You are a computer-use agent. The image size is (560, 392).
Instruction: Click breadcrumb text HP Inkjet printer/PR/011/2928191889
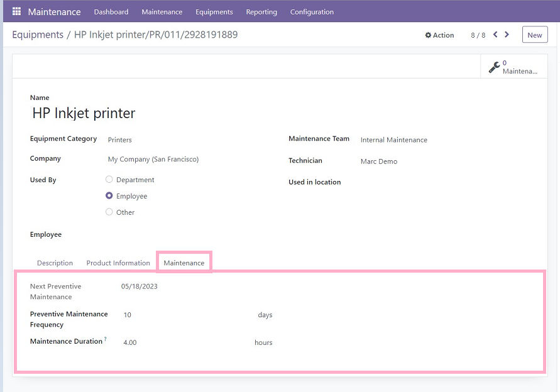(x=156, y=35)
